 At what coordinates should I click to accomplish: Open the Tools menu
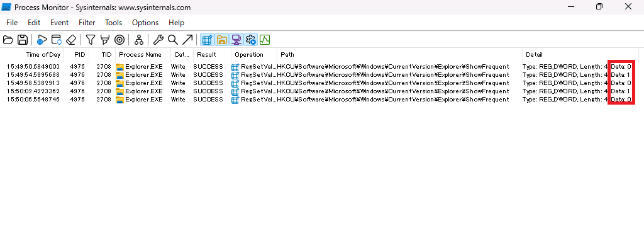113,23
